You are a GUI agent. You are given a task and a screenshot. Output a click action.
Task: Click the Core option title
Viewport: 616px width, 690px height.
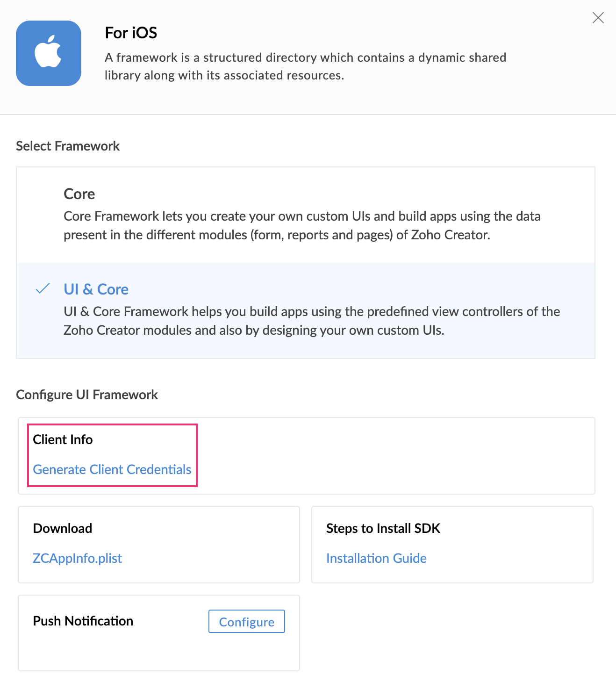click(79, 194)
